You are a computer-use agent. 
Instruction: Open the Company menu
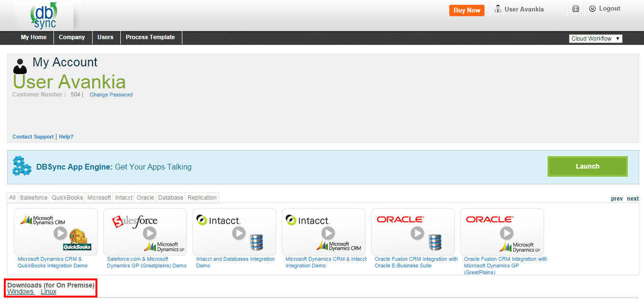72,37
